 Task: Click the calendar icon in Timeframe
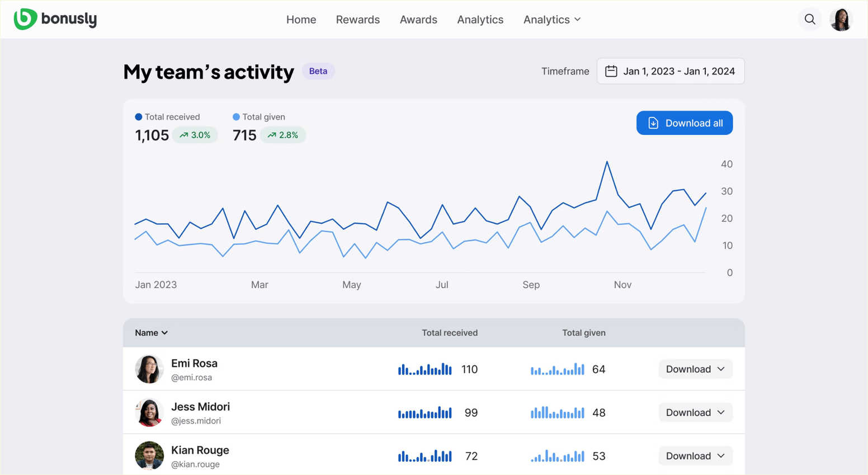pyautogui.click(x=611, y=71)
